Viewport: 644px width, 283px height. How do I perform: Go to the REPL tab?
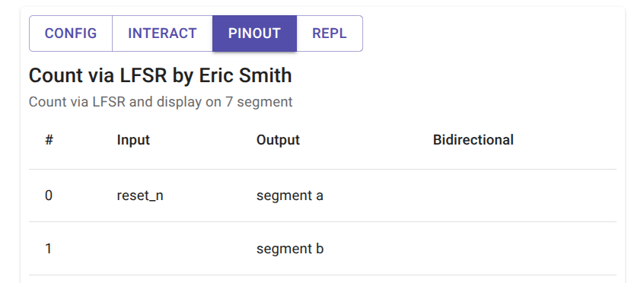(x=330, y=33)
